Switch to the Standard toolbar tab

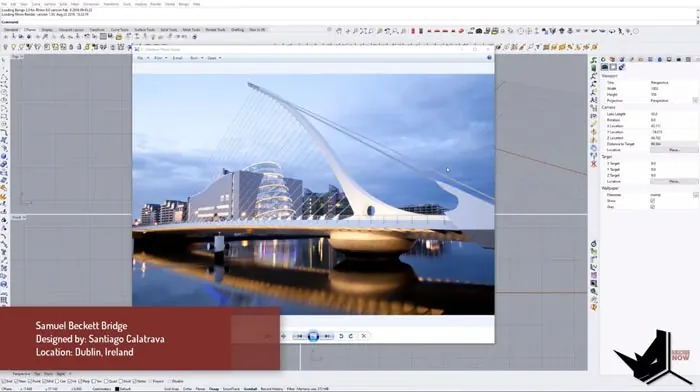(11, 29)
